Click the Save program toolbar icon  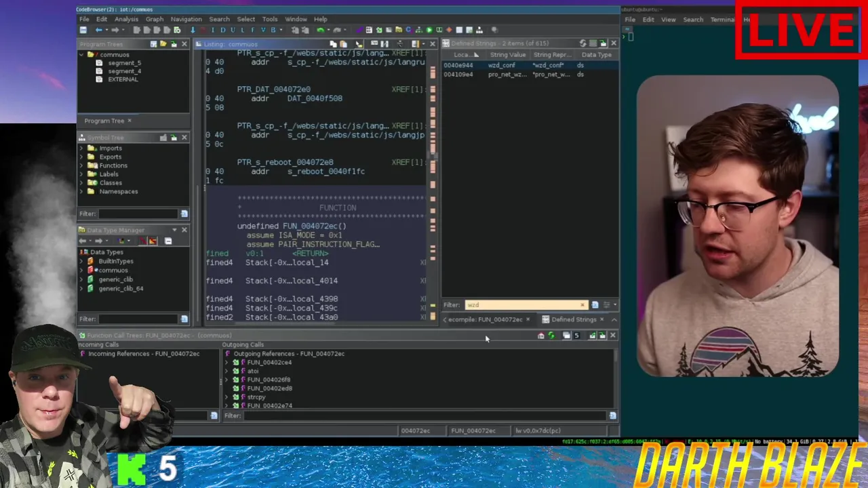point(83,30)
